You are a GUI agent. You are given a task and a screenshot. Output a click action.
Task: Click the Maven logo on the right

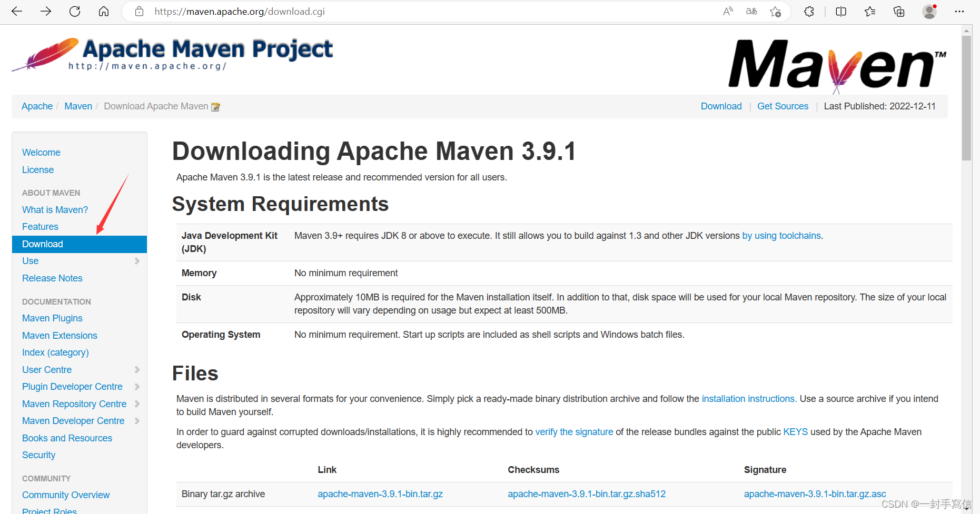[x=837, y=66]
